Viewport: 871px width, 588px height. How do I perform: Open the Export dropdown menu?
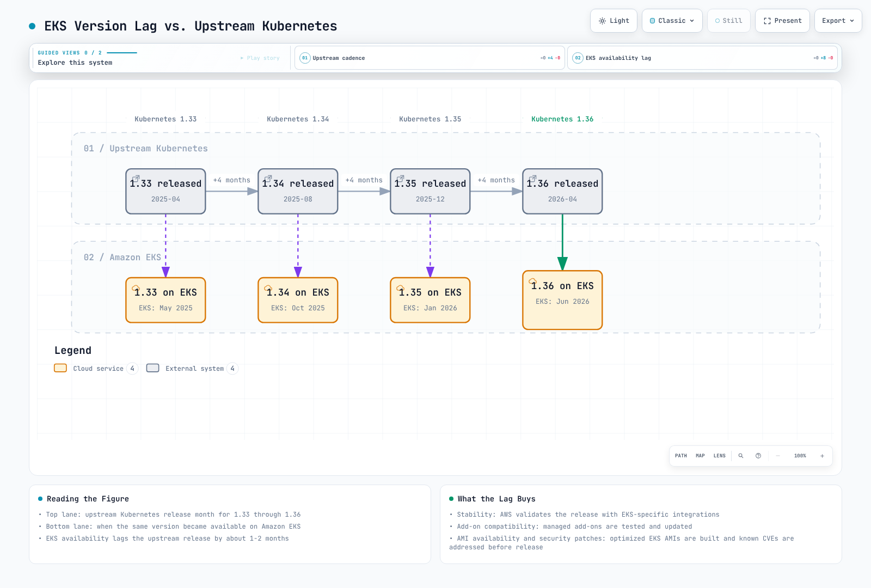coord(838,21)
